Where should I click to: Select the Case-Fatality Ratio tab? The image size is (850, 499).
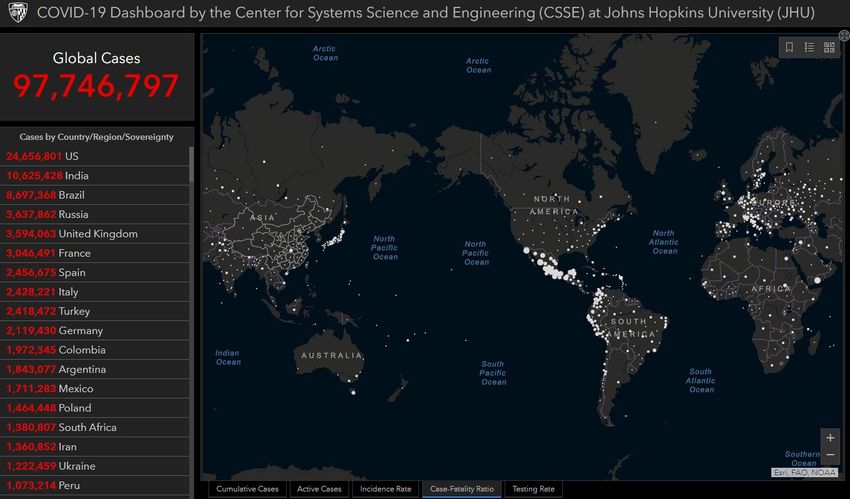click(462, 489)
